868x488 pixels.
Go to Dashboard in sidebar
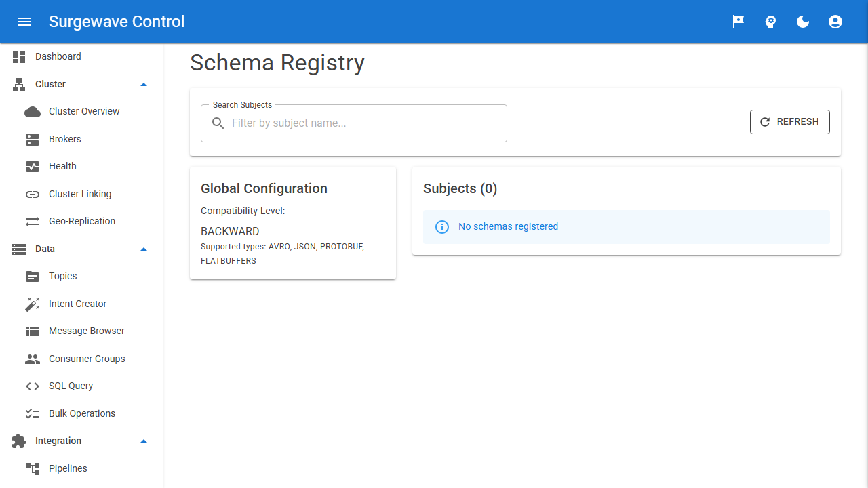coord(81,57)
